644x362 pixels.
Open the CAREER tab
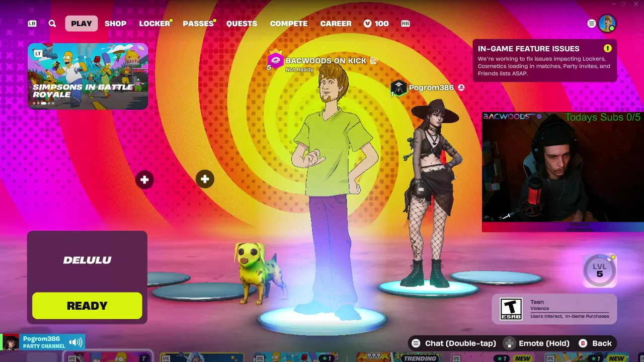click(336, 24)
